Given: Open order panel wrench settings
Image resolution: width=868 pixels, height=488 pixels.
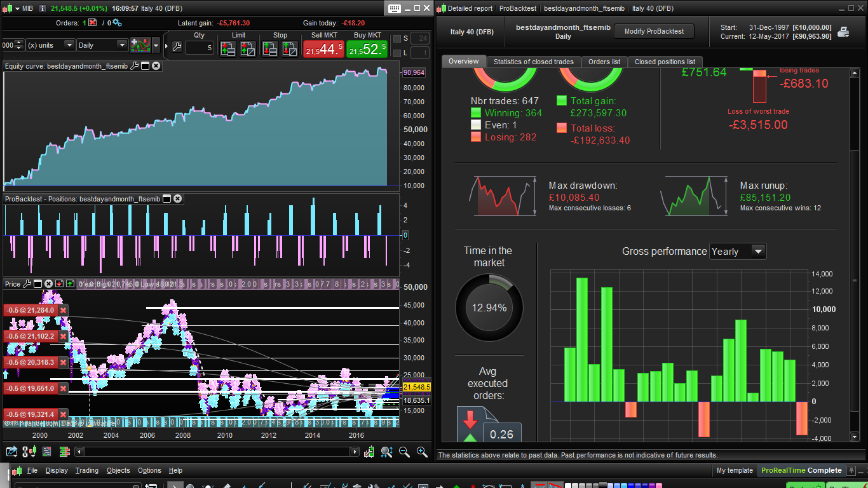Looking at the screenshot, I should [177, 47].
